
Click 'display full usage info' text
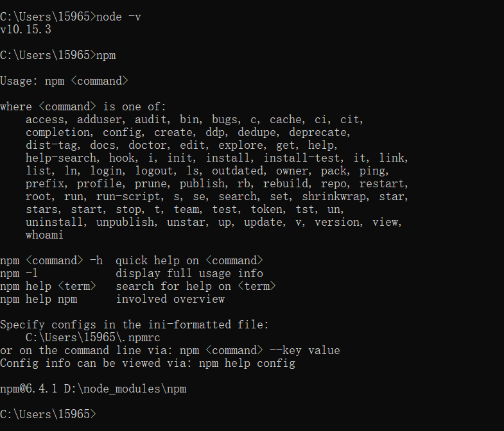pyautogui.click(x=189, y=274)
